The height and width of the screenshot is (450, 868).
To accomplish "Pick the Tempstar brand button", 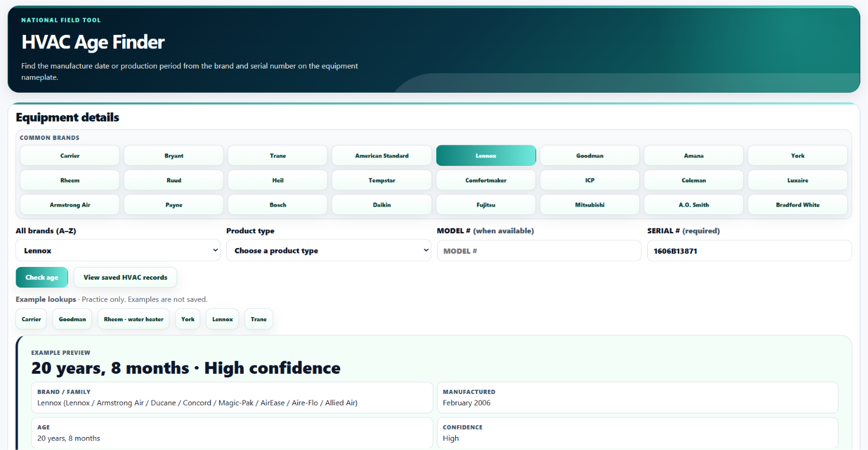I will (x=381, y=180).
